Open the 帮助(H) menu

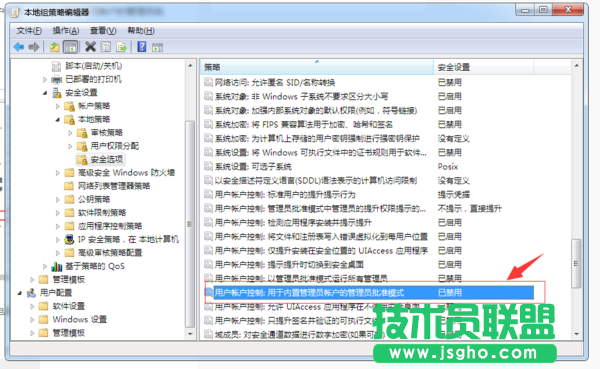(x=141, y=31)
